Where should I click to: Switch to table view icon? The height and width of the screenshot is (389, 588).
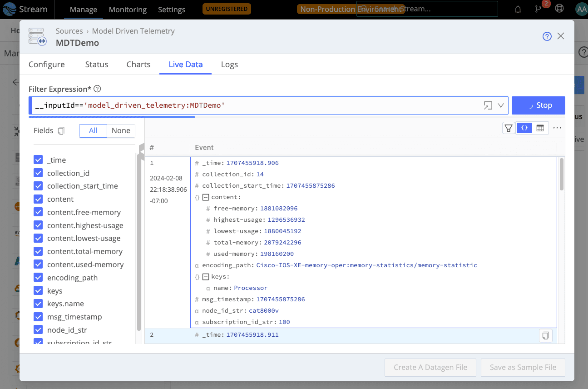click(x=540, y=128)
